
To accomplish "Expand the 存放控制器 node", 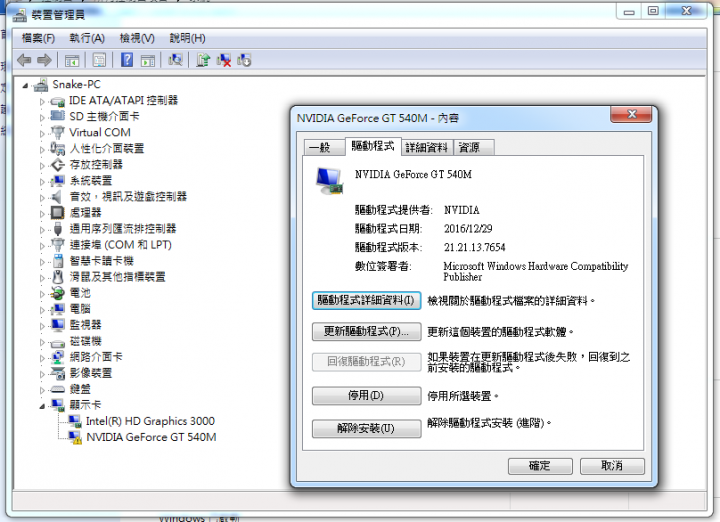I will [42, 166].
